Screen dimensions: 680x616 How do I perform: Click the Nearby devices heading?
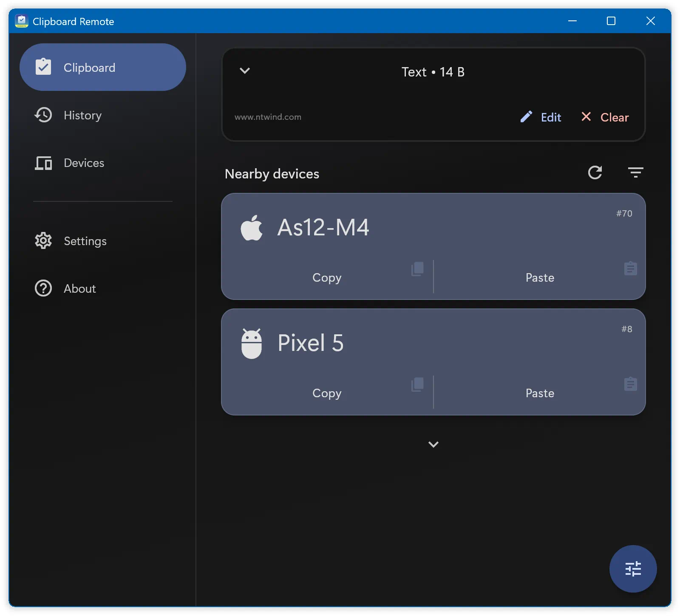click(272, 174)
